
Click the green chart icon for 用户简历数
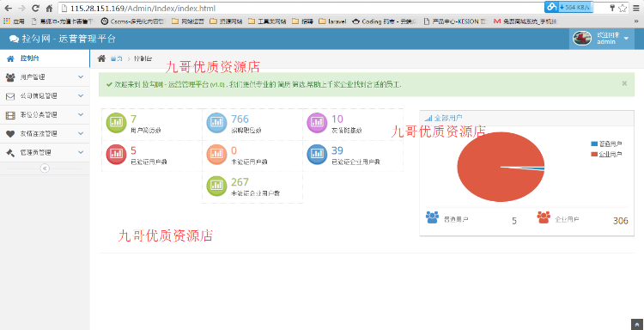pyautogui.click(x=115, y=123)
